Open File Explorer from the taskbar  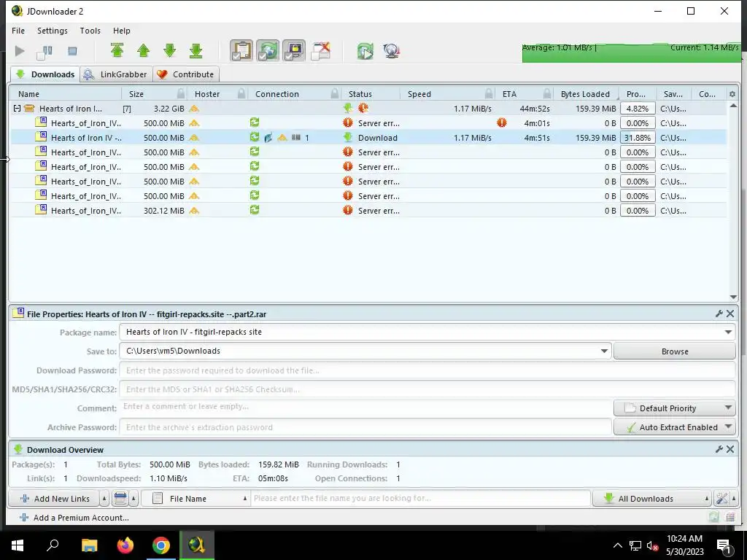(89, 545)
